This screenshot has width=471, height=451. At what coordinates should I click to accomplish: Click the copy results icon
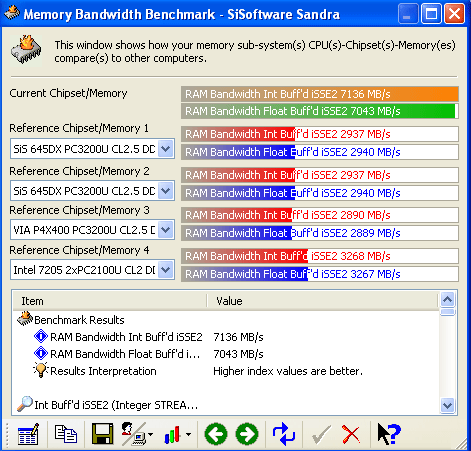point(66,434)
